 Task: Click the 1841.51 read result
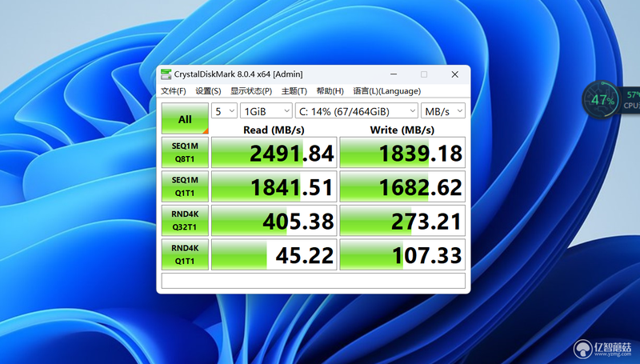[x=274, y=186]
